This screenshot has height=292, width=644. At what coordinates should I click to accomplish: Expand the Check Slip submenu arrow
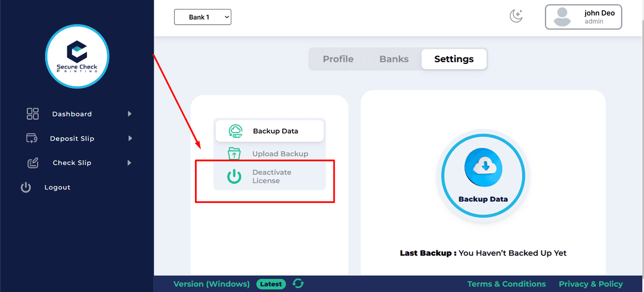click(129, 163)
